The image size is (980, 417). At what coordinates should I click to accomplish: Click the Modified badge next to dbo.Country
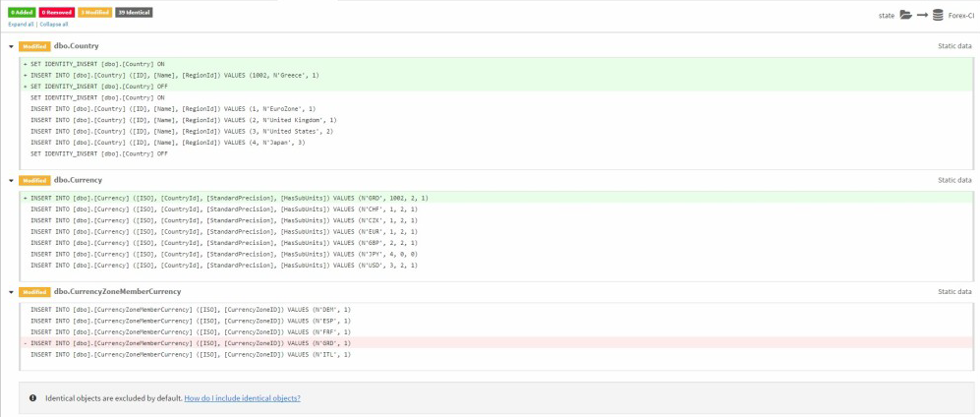click(x=34, y=46)
